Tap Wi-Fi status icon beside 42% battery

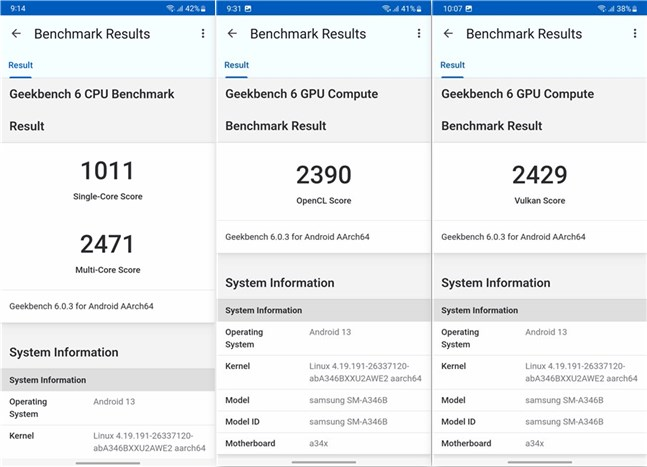170,9
